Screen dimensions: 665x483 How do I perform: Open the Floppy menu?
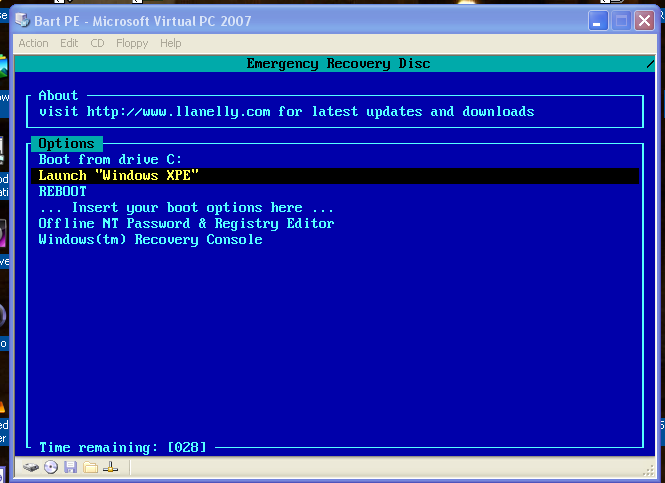(x=131, y=43)
